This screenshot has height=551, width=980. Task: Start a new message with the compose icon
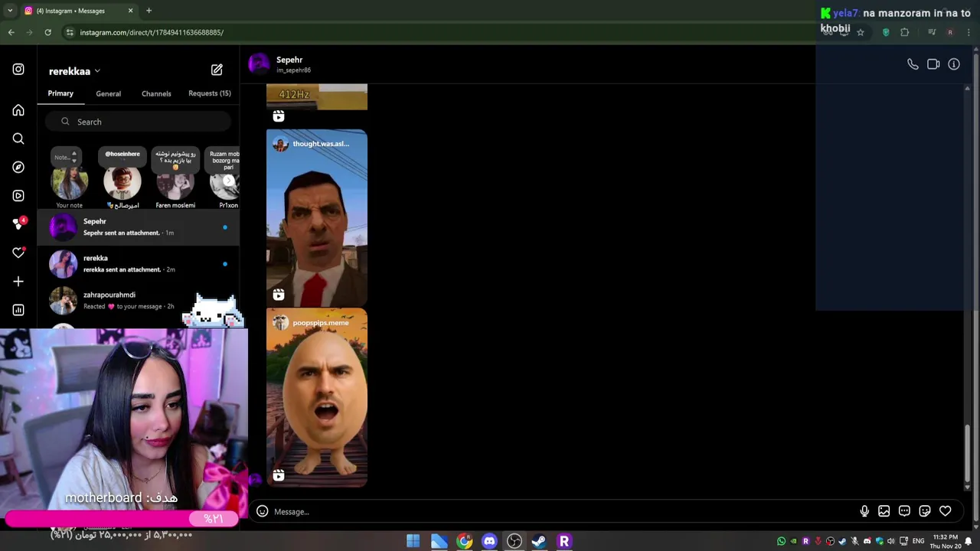tap(217, 70)
